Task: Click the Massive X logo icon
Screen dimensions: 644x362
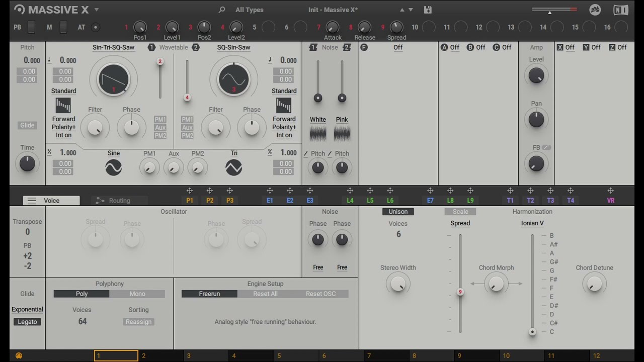Action: tap(20, 9)
